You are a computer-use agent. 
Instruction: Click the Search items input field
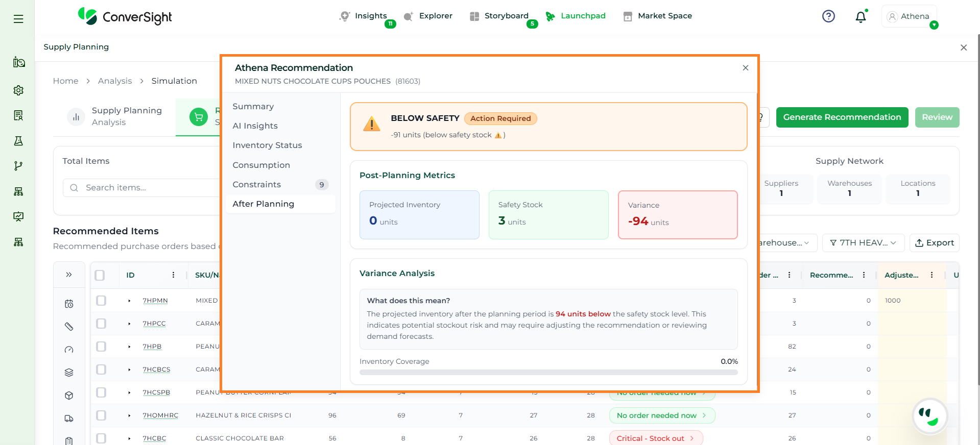148,188
